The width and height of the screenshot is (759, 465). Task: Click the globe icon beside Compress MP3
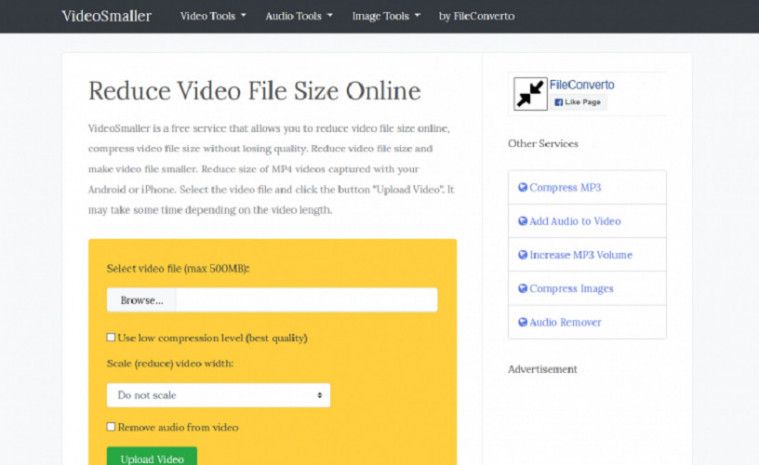click(x=522, y=187)
